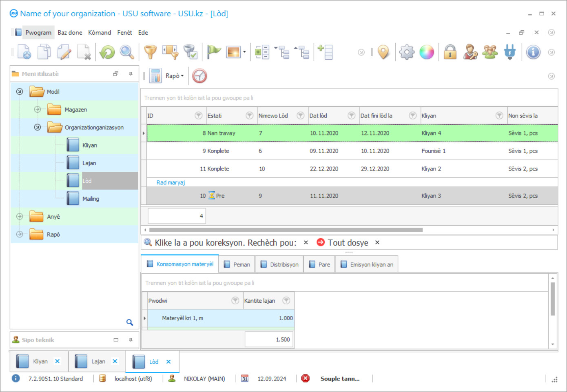Viewport: 567px width, 392px height.
Task: Click the padlock lock icon
Action: 450,52
